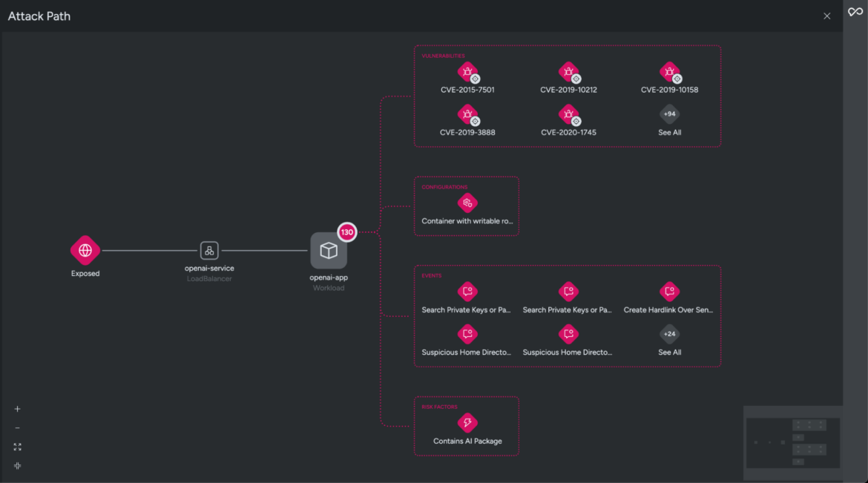The height and width of the screenshot is (483, 868).
Task: Click See All under Events
Action: 669,352
